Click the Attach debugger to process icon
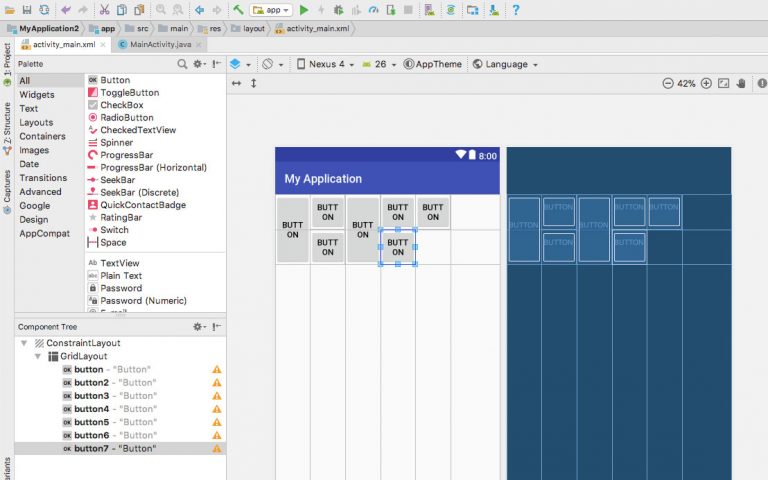768x480 pixels. point(391,10)
